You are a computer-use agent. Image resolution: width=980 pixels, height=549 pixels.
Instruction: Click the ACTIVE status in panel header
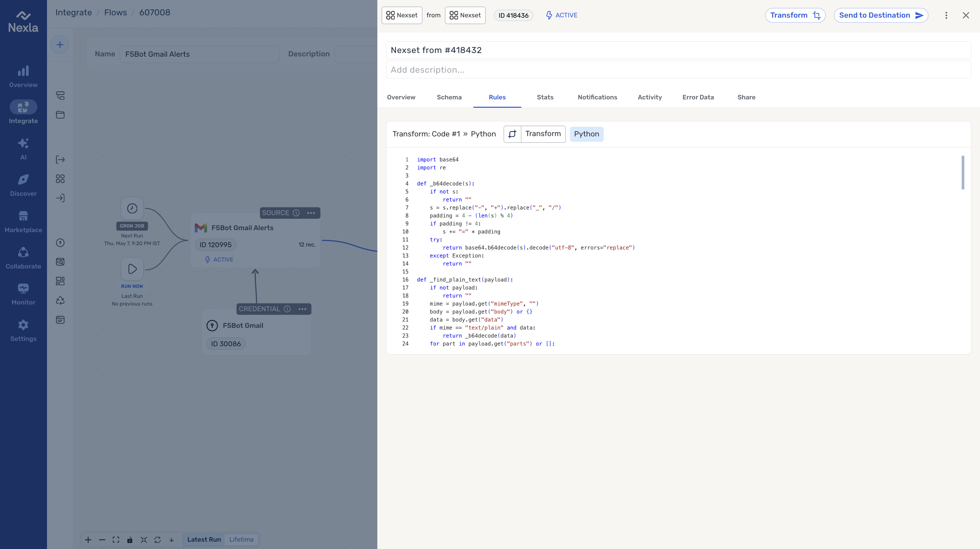pyautogui.click(x=562, y=15)
